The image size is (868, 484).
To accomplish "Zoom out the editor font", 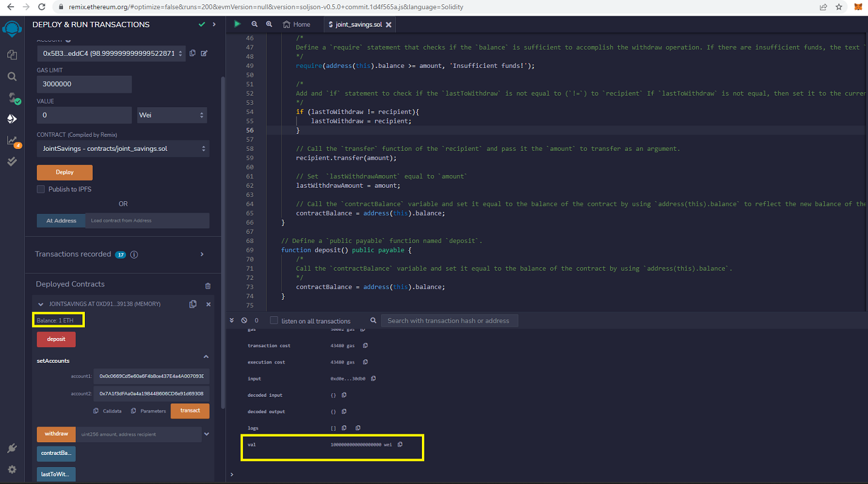I will tap(255, 24).
